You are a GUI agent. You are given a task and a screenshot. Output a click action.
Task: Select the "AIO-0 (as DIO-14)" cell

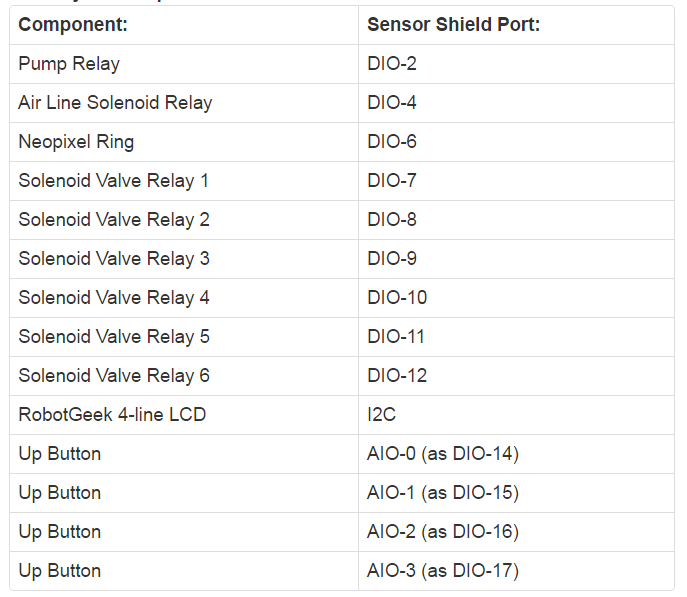click(443, 454)
